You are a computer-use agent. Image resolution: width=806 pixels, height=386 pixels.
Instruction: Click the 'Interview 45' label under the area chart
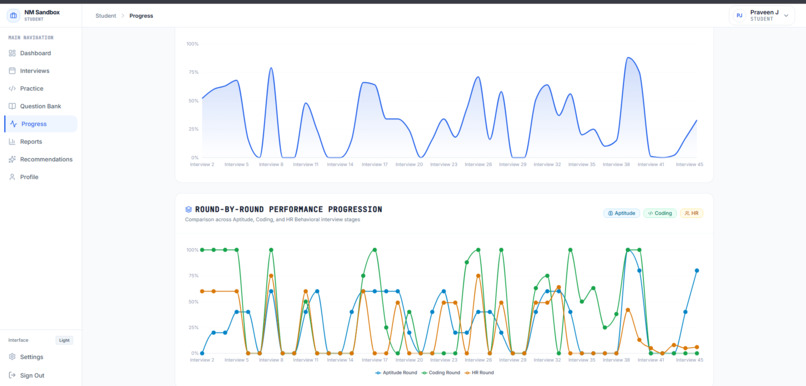pos(689,164)
